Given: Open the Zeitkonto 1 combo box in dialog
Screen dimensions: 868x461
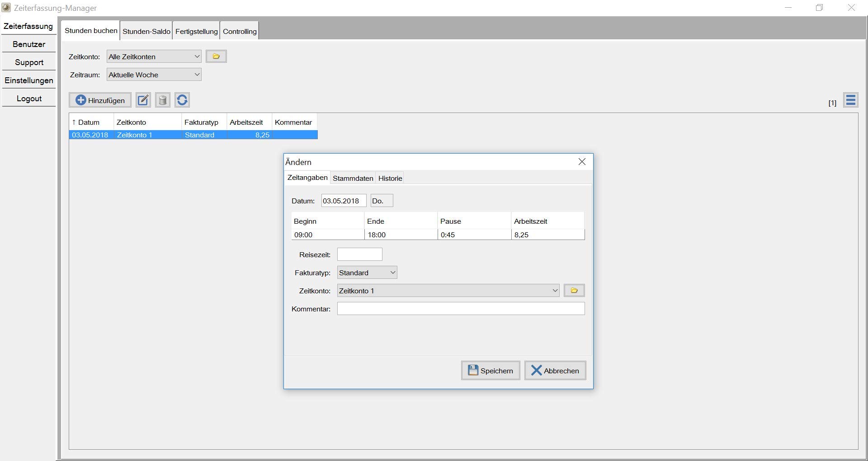Looking at the screenshot, I should 448,291.
